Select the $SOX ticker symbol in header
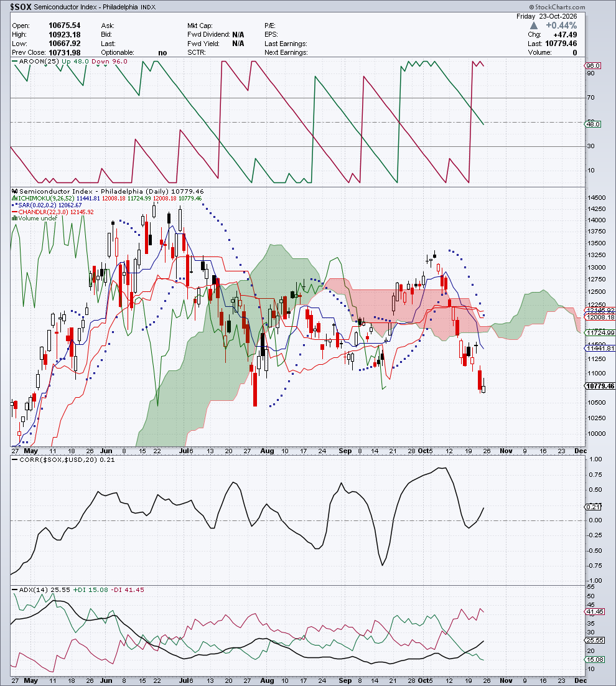Viewport: 616px width, 686px height. (21, 7)
